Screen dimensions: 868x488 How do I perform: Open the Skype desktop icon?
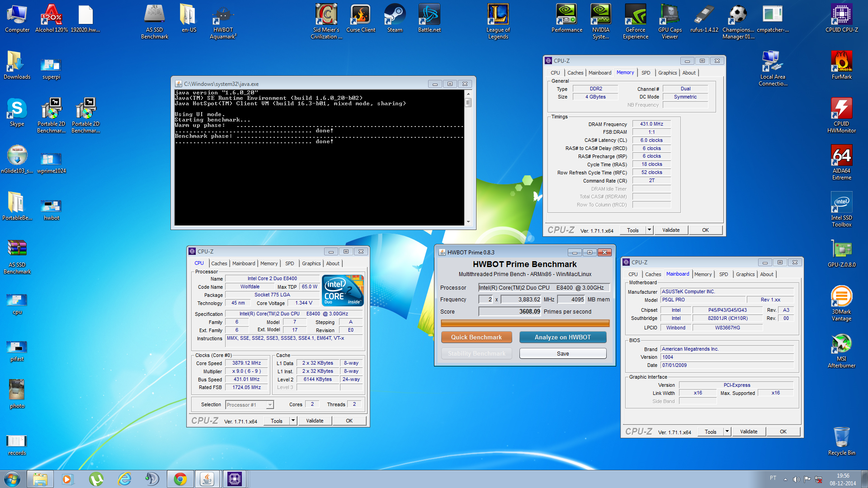click(x=17, y=113)
